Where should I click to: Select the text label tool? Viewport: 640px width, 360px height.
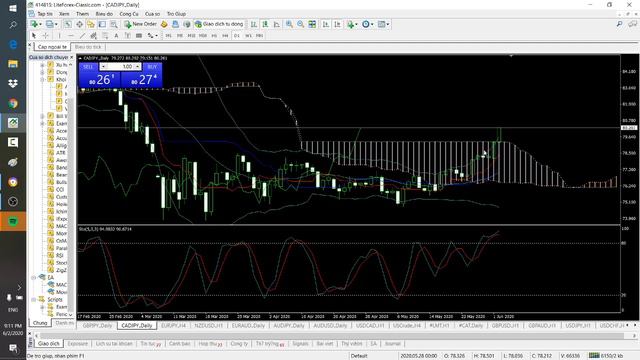tap(128, 36)
